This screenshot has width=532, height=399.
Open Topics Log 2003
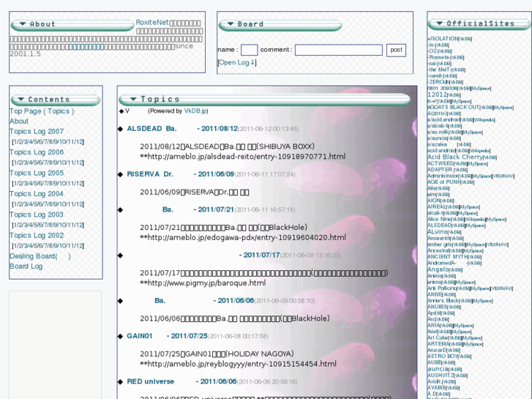pyautogui.click(x=37, y=215)
